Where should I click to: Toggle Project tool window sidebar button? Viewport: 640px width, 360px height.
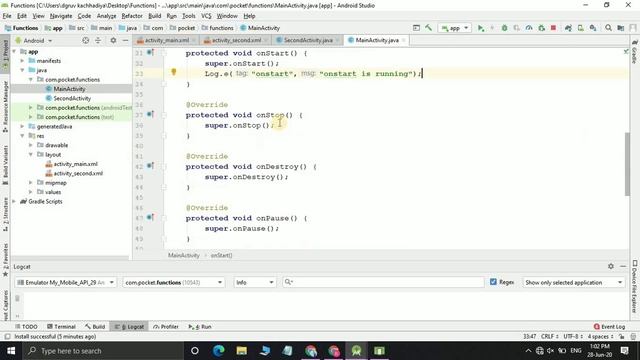pyautogui.click(x=5, y=54)
